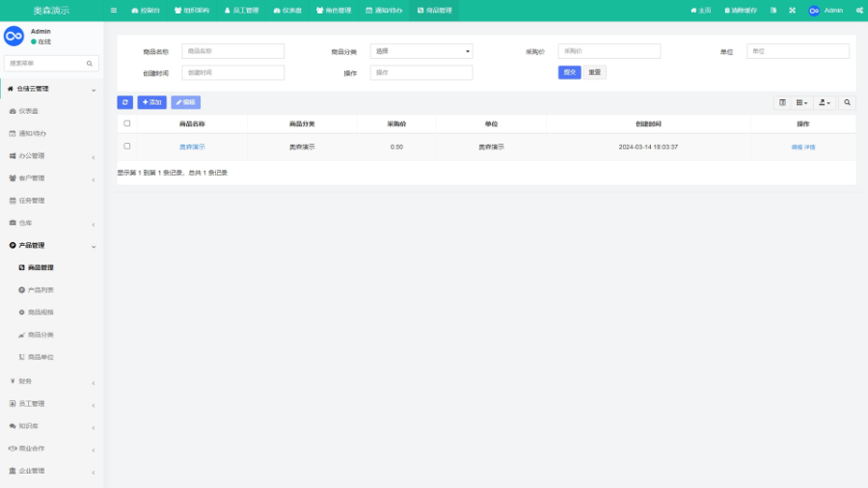Click the blue refresh table button
This screenshot has height=488, width=868.
point(125,102)
